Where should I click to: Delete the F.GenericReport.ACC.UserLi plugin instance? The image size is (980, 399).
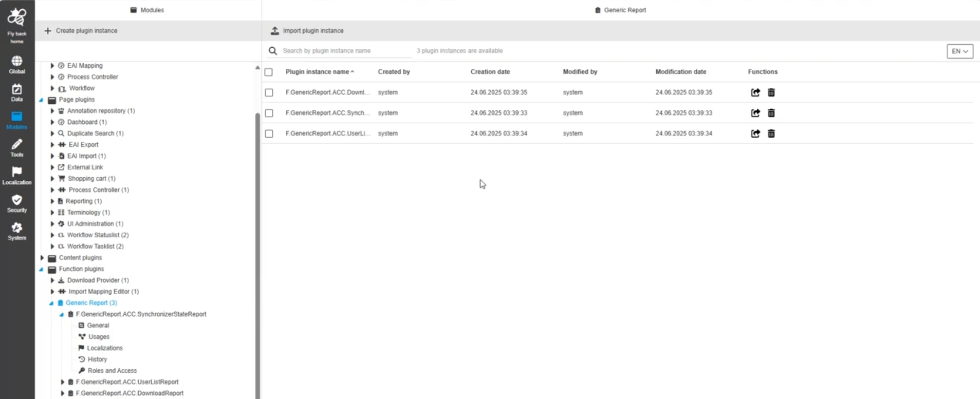[771, 134]
